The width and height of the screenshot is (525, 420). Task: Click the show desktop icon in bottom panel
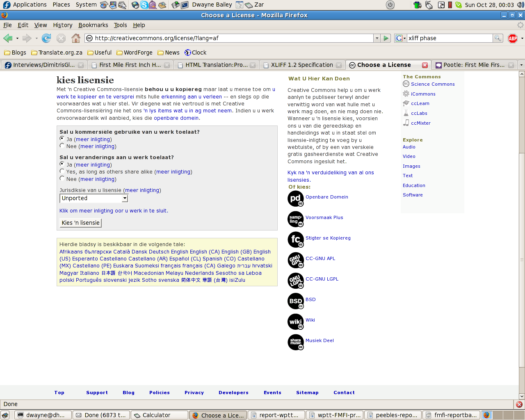(x=5, y=415)
